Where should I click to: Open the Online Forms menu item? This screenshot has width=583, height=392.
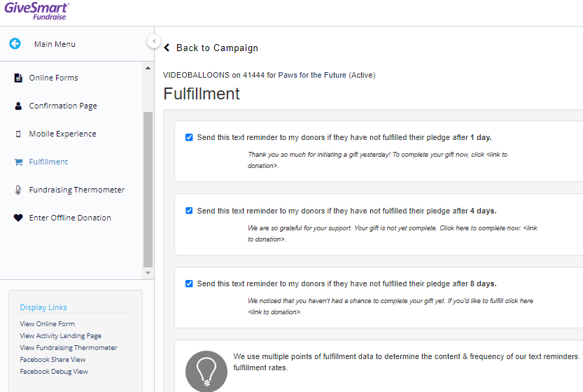click(53, 78)
